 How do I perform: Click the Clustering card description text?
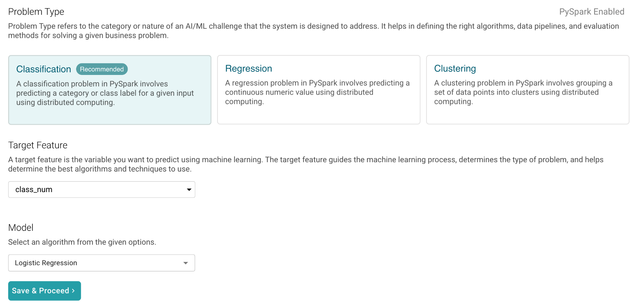click(x=523, y=92)
